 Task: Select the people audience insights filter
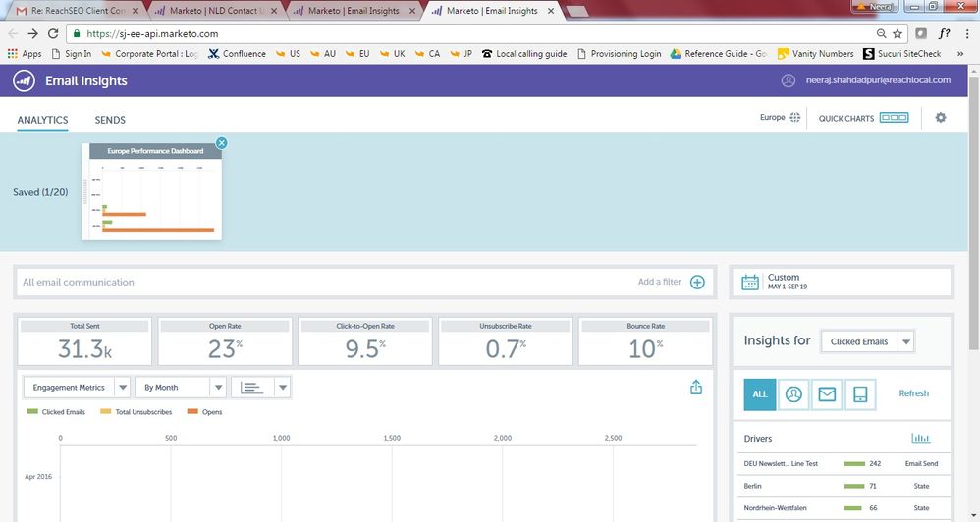[x=793, y=393]
